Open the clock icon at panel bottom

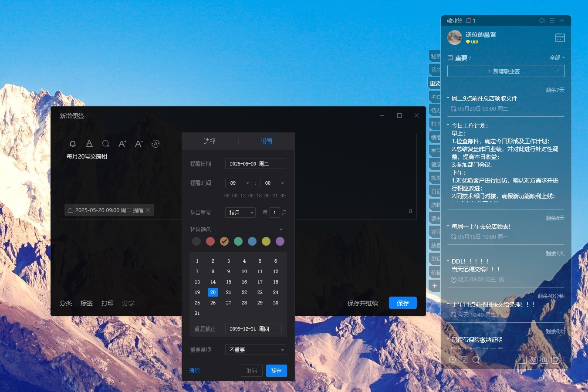click(453, 360)
